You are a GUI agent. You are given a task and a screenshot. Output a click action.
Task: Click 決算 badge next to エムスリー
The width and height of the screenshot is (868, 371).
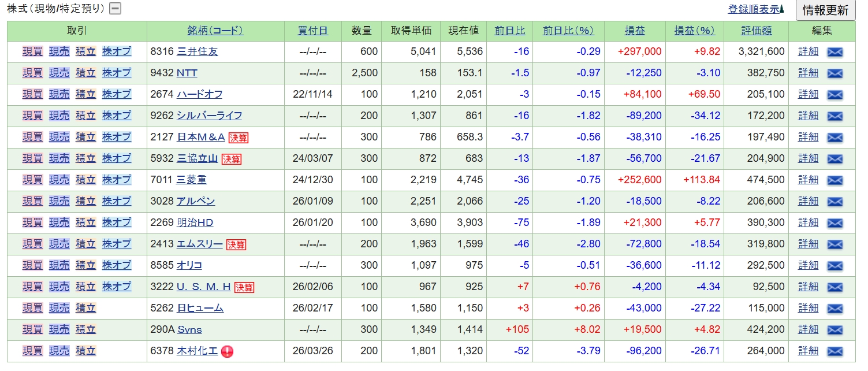pyautogui.click(x=236, y=244)
